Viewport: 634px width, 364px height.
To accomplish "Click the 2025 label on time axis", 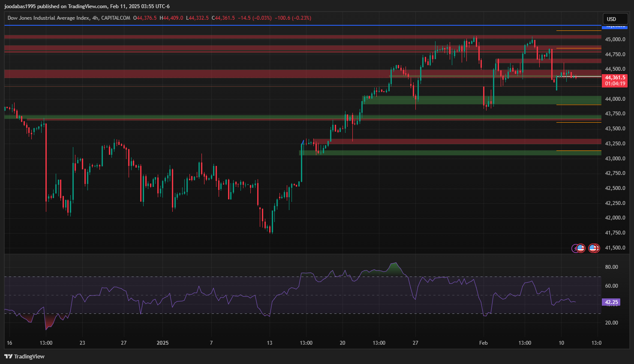I will (162, 343).
